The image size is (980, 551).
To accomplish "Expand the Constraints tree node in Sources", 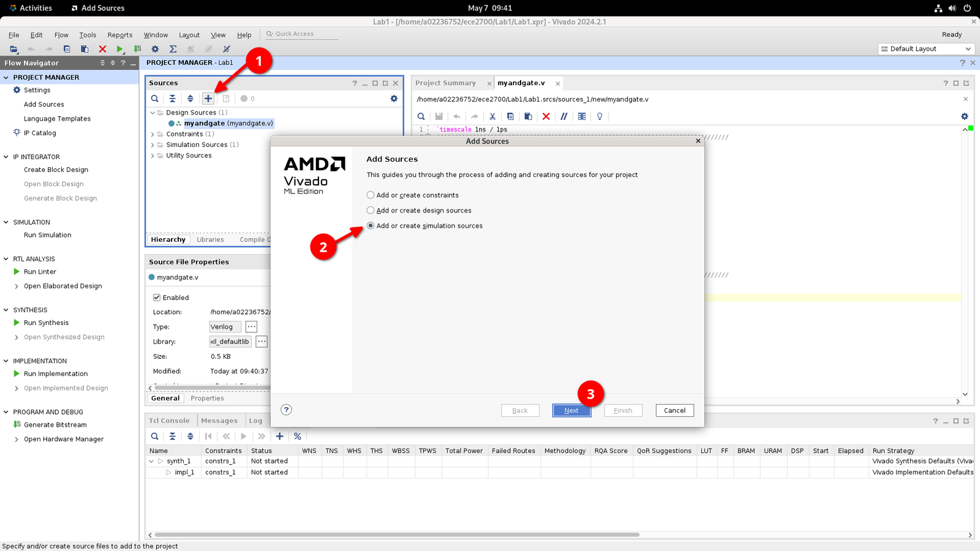I will coord(153,134).
